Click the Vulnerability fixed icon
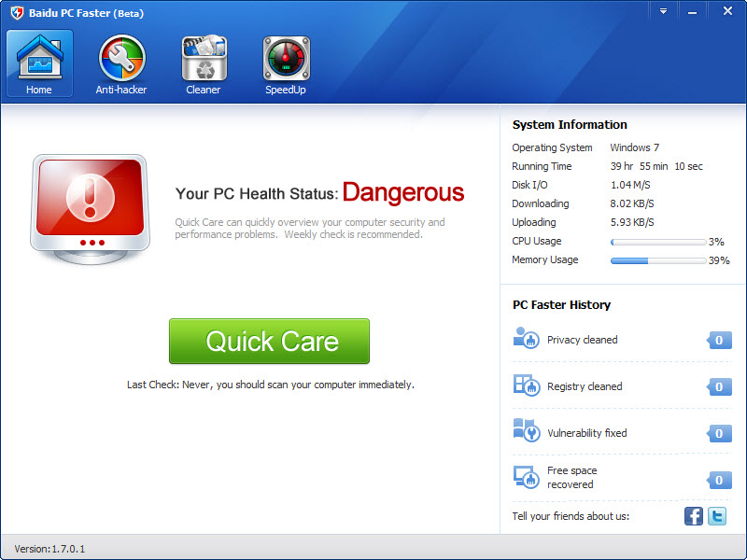 coord(526,431)
